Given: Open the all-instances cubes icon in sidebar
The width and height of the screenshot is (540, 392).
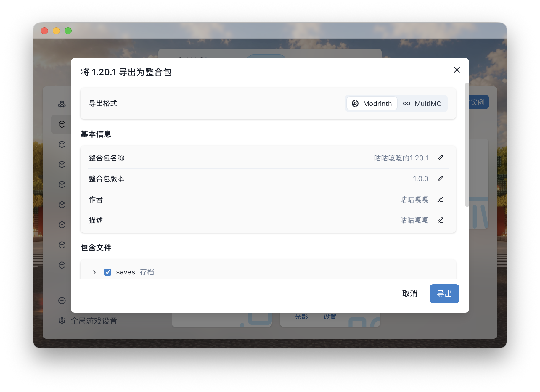Looking at the screenshot, I should coord(62,104).
